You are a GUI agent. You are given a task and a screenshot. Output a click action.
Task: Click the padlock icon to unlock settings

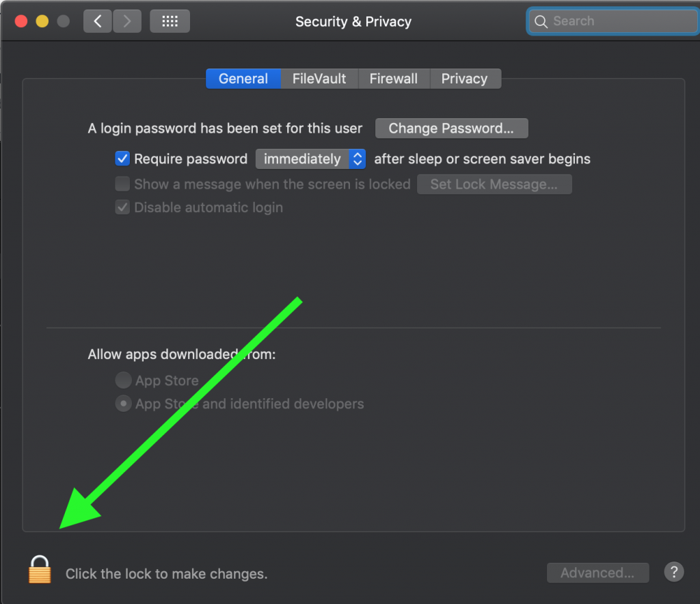tap(40, 570)
